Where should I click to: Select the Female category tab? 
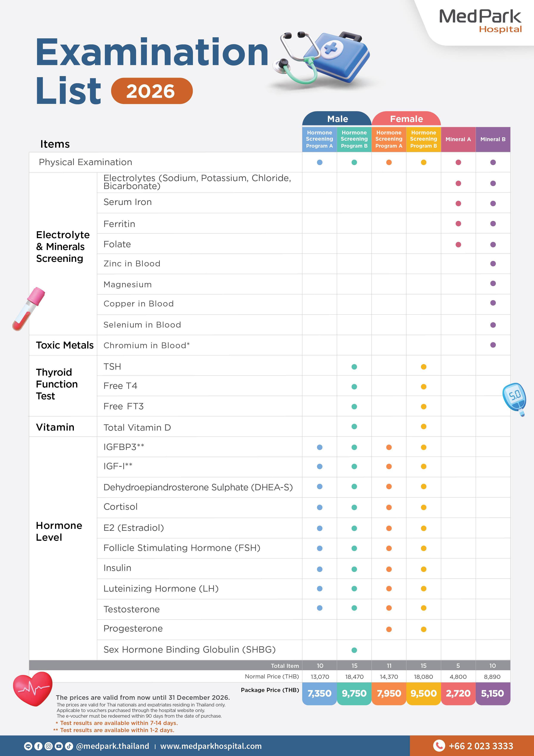pyautogui.click(x=406, y=119)
